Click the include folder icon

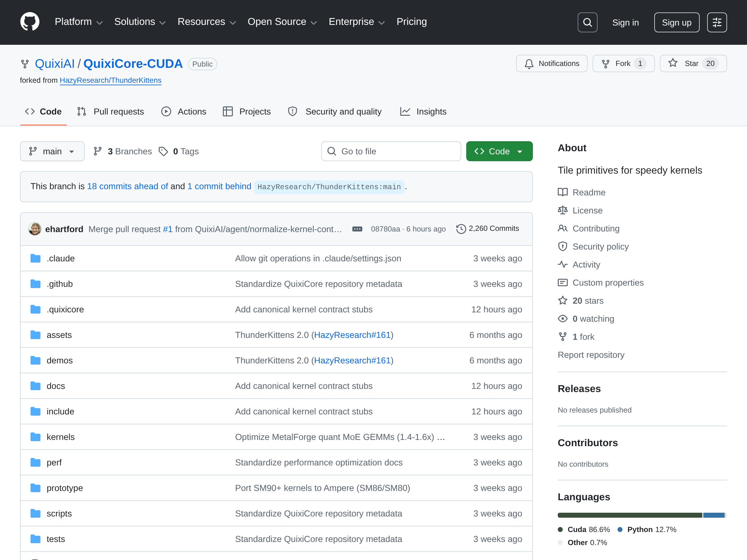35,411
